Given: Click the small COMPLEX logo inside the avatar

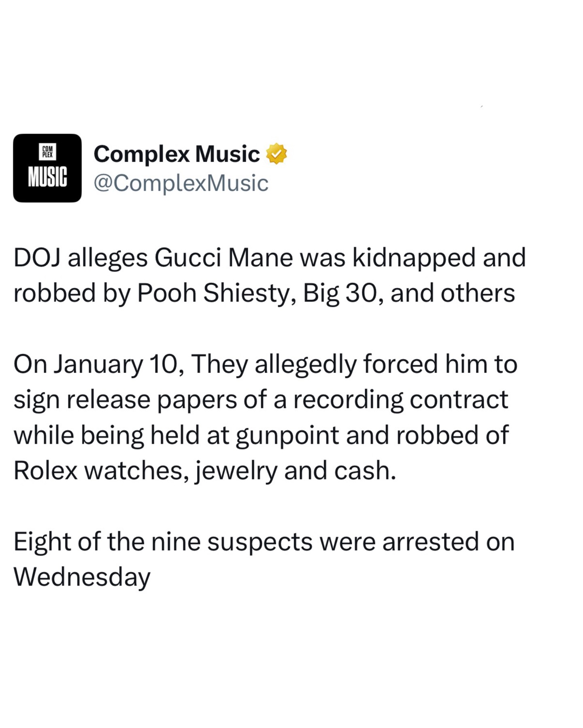Looking at the screenshot, I should tap(48, 152).
